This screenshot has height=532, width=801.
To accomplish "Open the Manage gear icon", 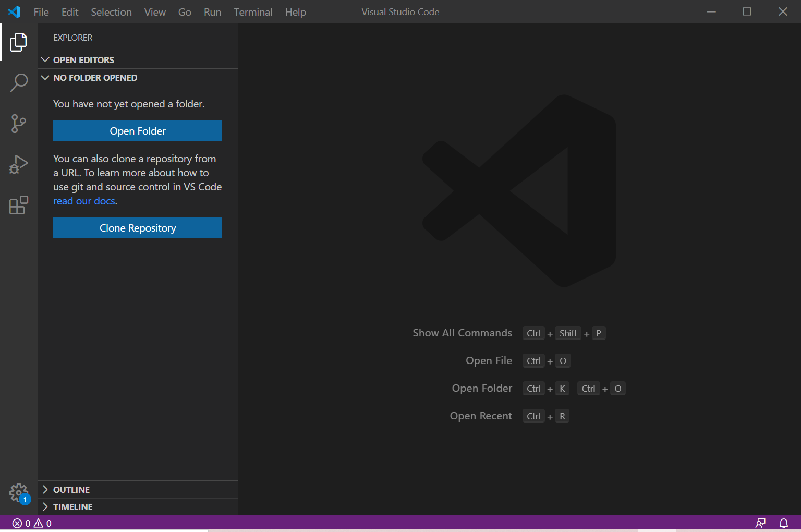I will pyautogui.click(x=19, y=492).
